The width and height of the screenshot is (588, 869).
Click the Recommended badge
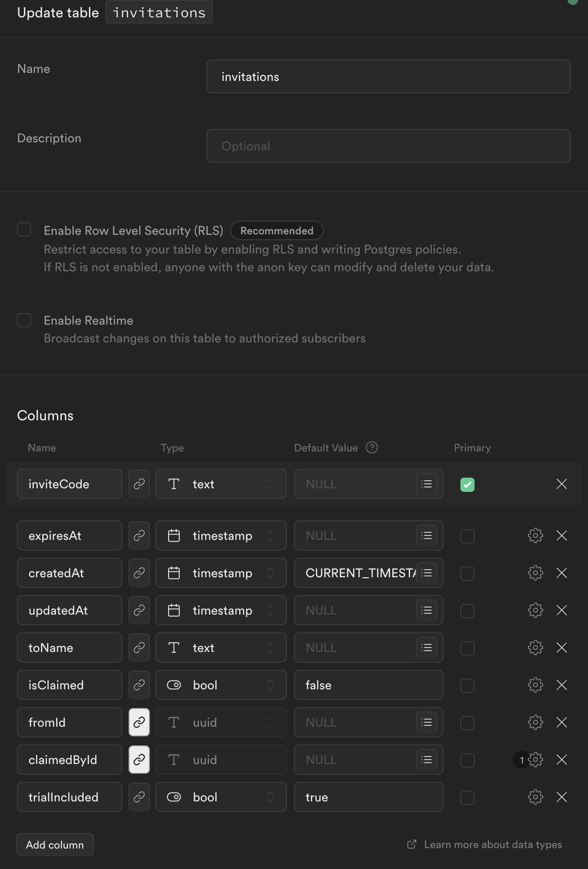277,230
